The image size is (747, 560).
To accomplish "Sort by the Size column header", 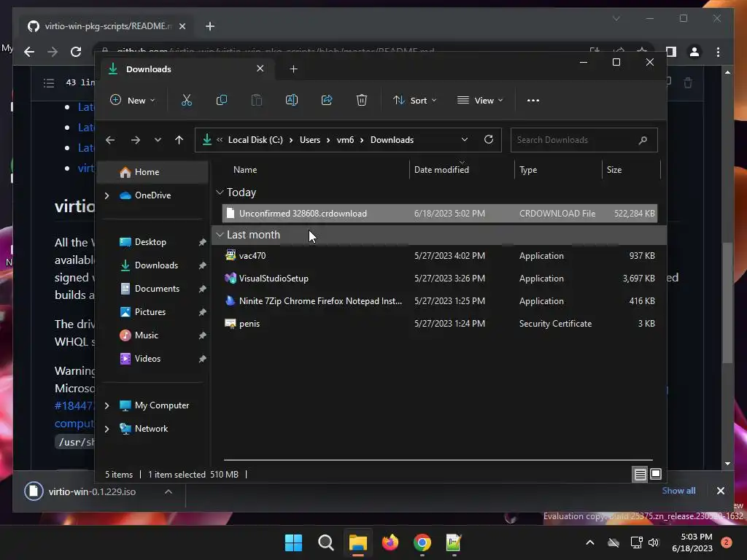I will 614,169.
